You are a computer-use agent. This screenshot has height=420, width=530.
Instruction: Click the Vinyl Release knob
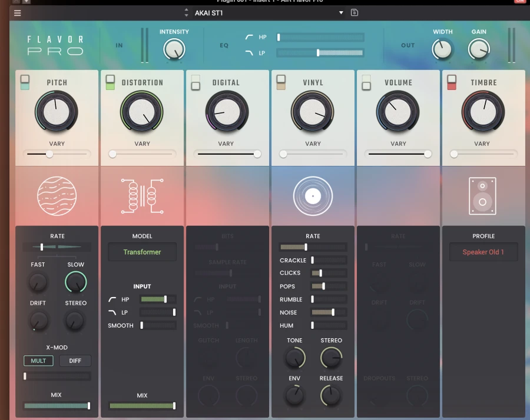(x=331, y=395)
